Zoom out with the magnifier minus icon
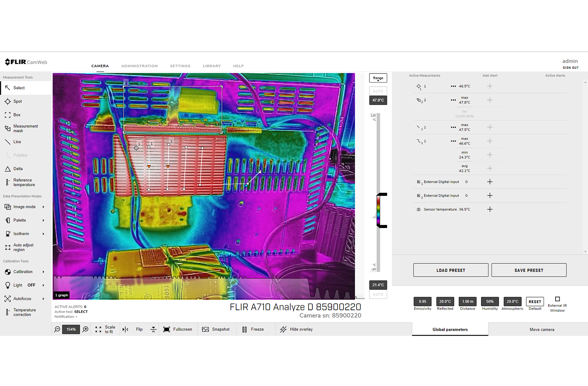The width and height of the screenshot is (588, 386). (x=57, y=329)
